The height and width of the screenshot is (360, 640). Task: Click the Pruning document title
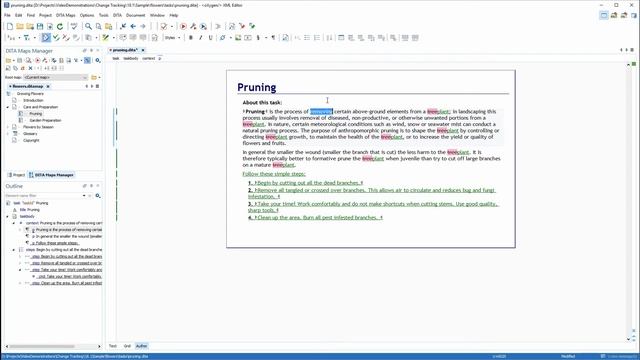click(x=257, y=87)
